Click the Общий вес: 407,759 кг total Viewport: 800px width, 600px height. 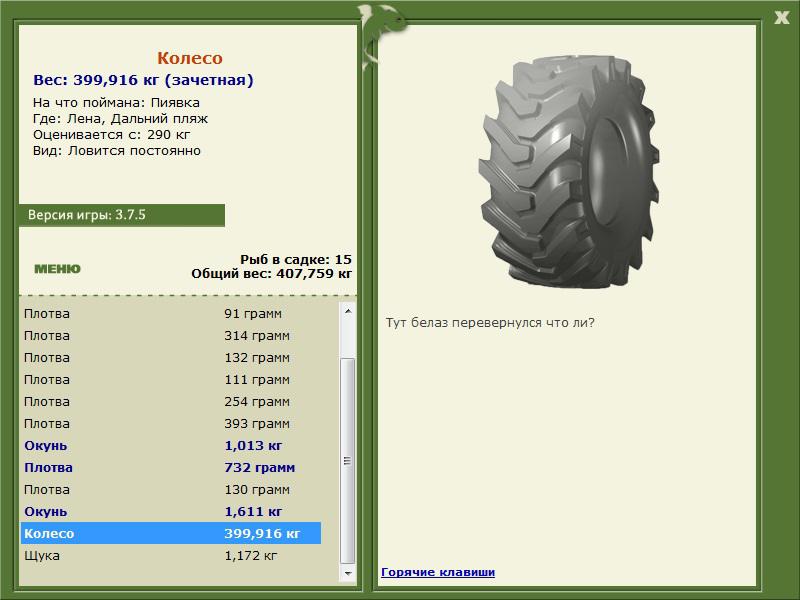click(271, 273)
